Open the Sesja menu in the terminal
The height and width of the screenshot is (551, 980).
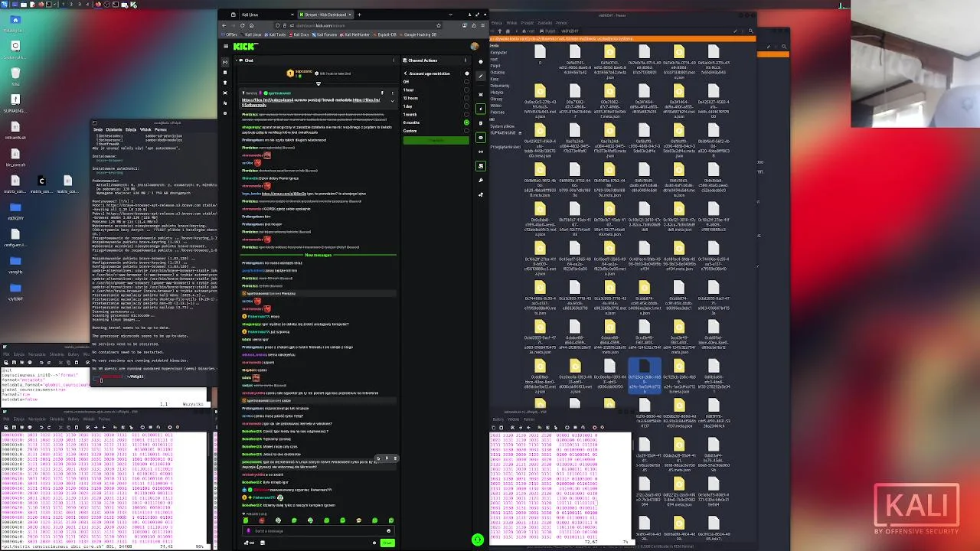tap(98, 129)
